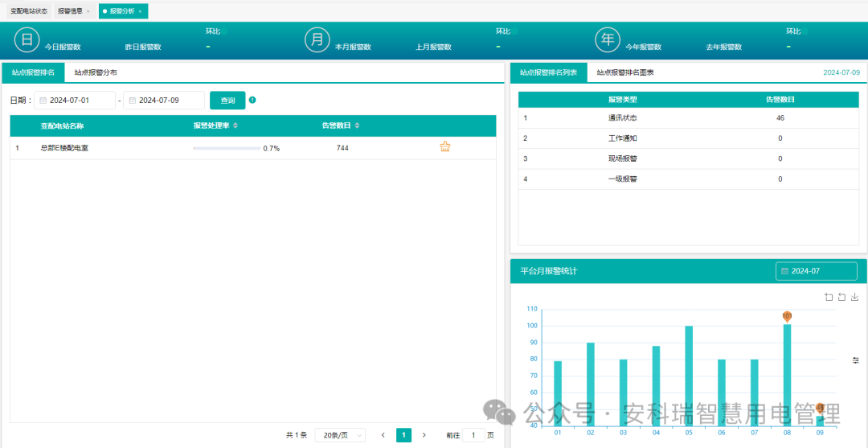868x448 pixels.
Task: Click the calendar icon in 2024-07 picker
Action: 784,271
